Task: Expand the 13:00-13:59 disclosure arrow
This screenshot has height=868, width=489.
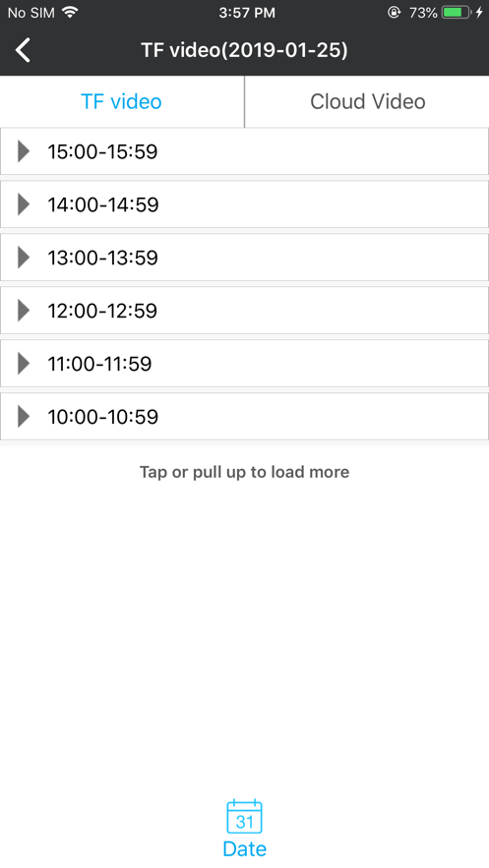Action: pyautogui.click(x=24, y=258)
